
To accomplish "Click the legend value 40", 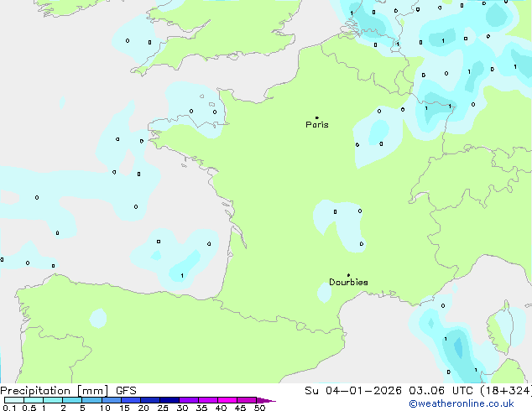I will pyautogui.click(x=221, y=408).
